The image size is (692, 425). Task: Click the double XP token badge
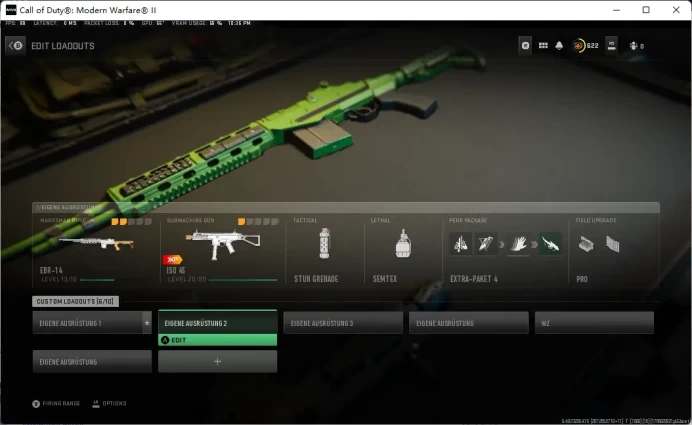tap(173, 260)
